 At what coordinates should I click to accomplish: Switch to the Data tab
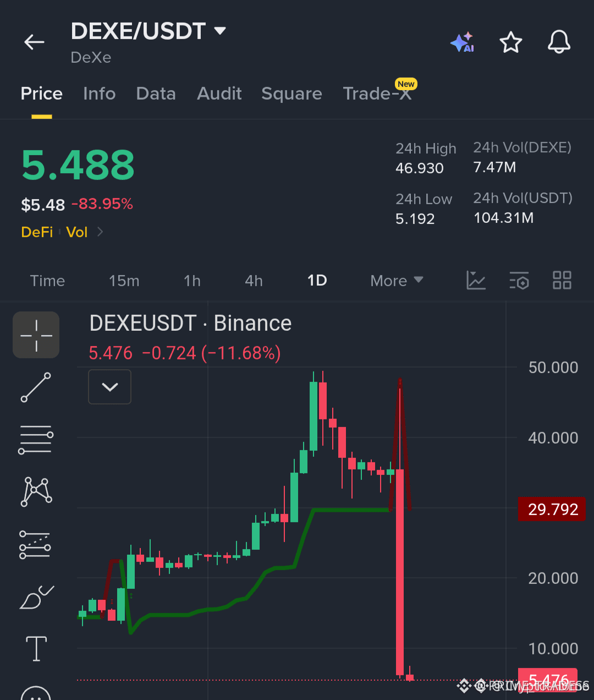click(156, 94)
